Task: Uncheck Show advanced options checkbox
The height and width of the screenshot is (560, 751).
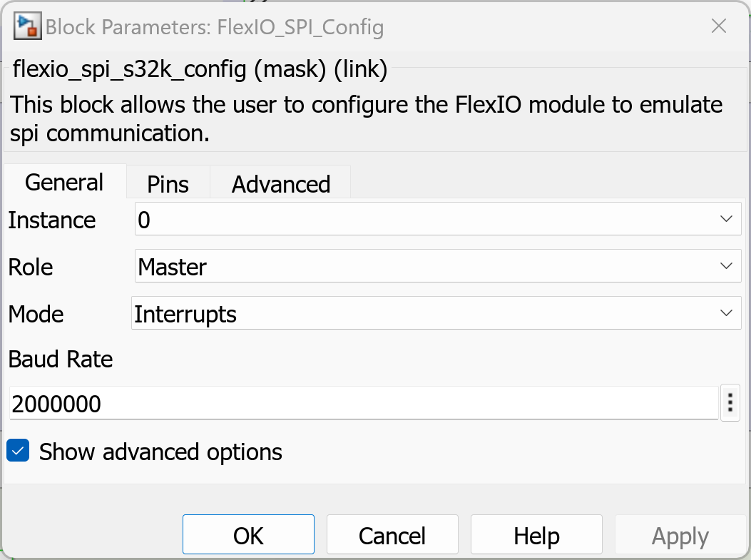Action: coord(18,452)
